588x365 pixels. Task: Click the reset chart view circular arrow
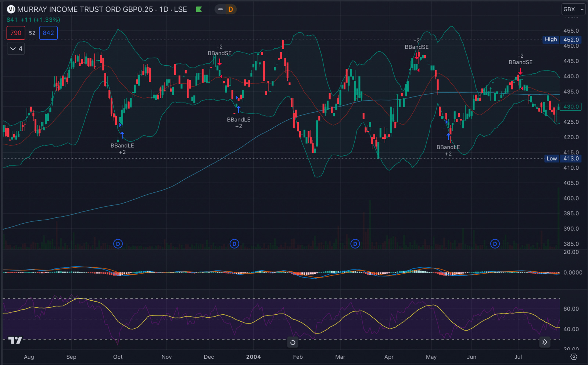point(293,342)
